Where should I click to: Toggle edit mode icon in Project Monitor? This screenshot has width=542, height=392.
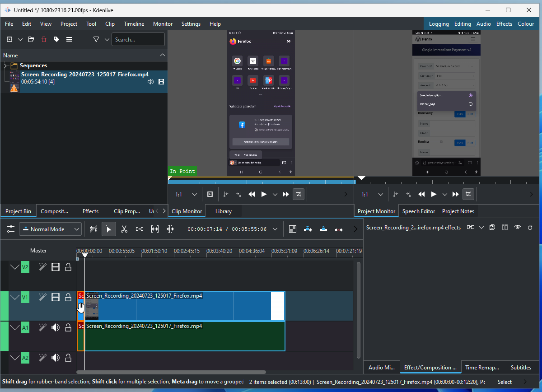coord(468,194)
